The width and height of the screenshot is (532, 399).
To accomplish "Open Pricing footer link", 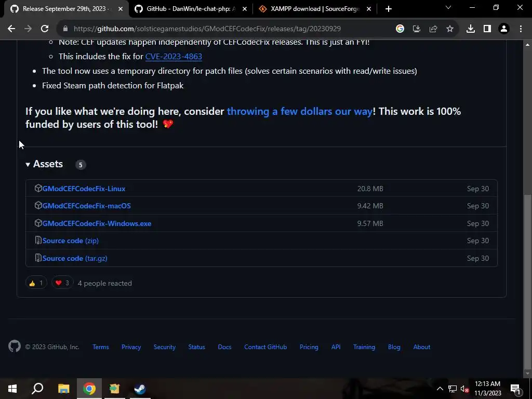I will click(x=309, y=347).
